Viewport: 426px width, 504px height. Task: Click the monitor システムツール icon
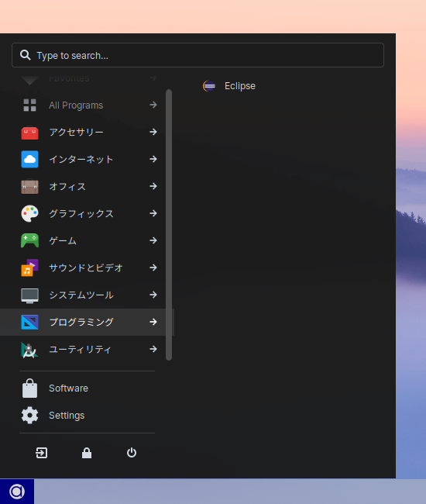[30, 295]
